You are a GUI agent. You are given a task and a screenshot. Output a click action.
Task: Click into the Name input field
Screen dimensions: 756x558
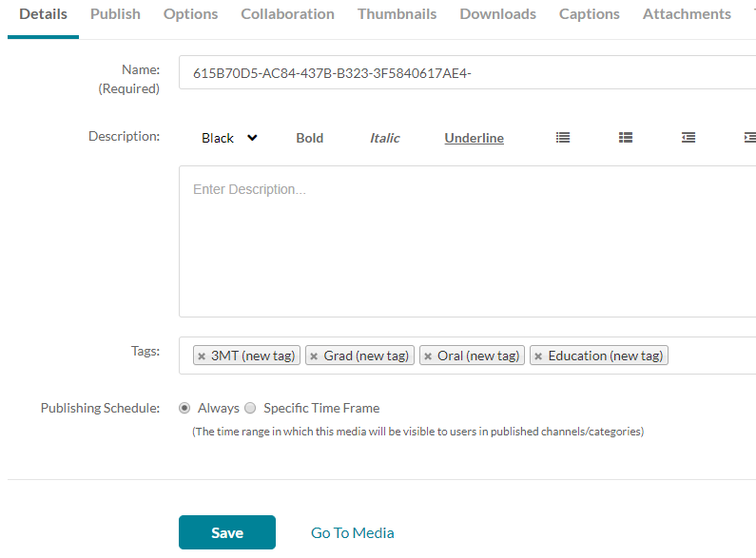467,73
